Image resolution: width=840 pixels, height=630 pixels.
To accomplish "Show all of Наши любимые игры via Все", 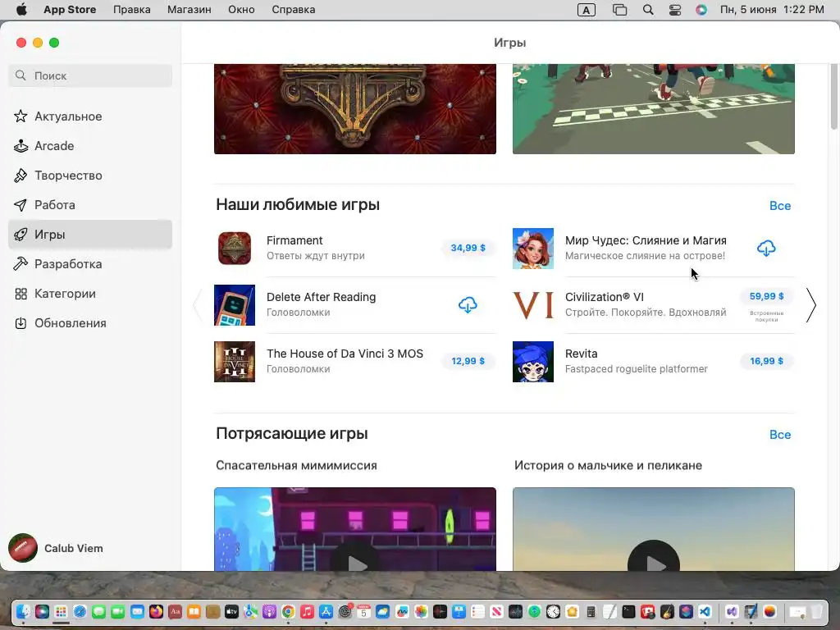I will [780, 206].
